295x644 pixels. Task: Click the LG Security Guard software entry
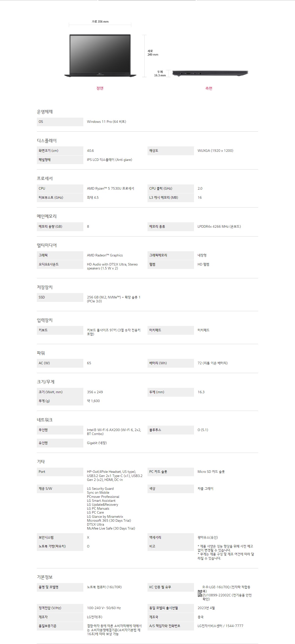pos(100,489)
